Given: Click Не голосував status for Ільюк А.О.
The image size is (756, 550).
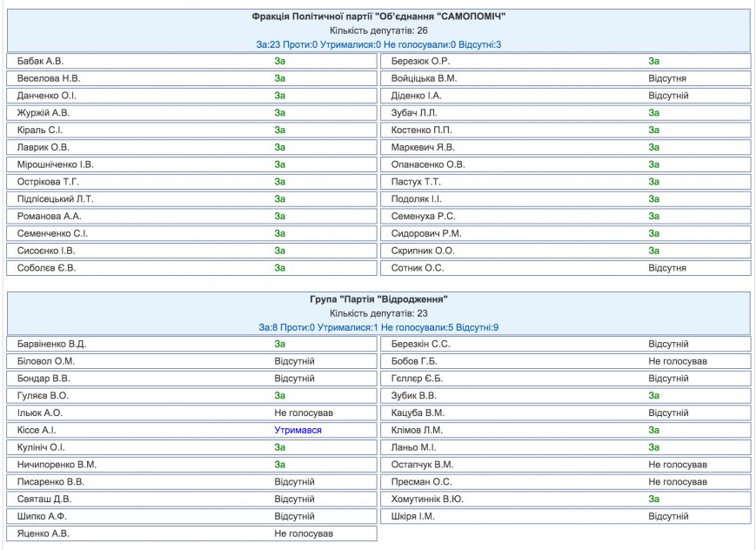Looking at the screenshot, I should [304, 413].
